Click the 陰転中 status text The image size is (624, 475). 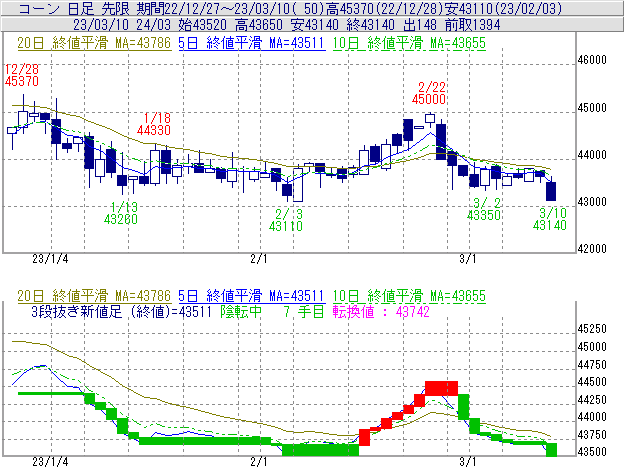coord(241,311)
